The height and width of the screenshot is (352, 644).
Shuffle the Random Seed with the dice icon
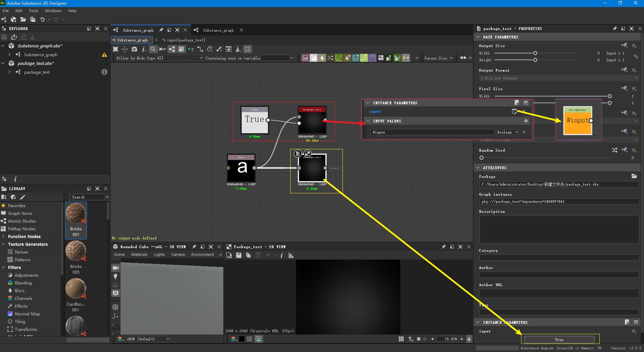tap(615, 150)
